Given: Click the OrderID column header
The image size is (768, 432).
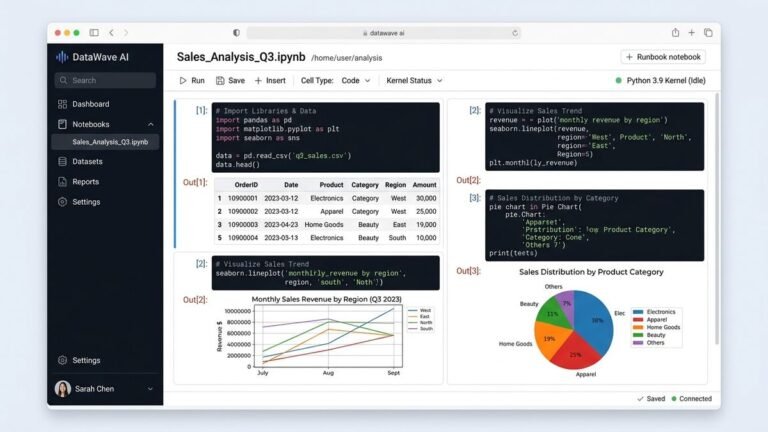Looking at the screenshot, I should (246, 185).
